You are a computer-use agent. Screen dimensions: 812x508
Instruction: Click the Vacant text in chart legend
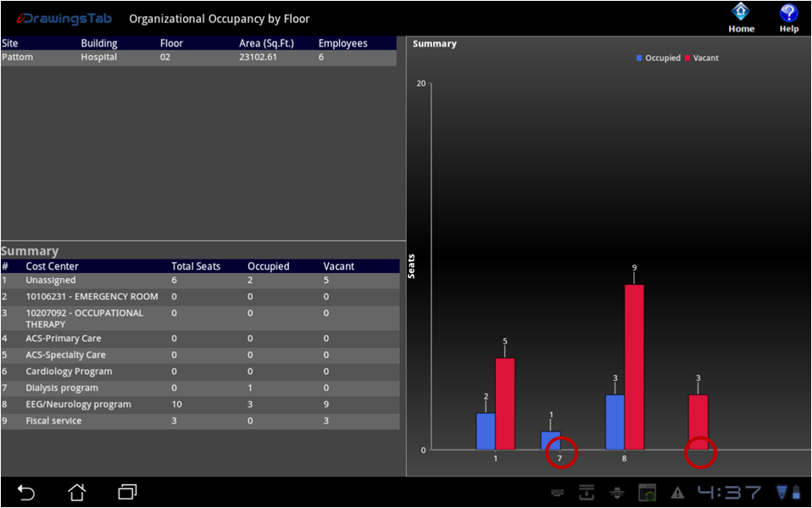(705, 58)
